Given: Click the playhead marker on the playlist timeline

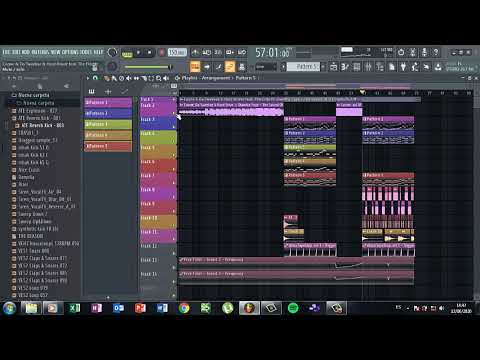Looking at the screenshot, I should [x=362, y=92].
